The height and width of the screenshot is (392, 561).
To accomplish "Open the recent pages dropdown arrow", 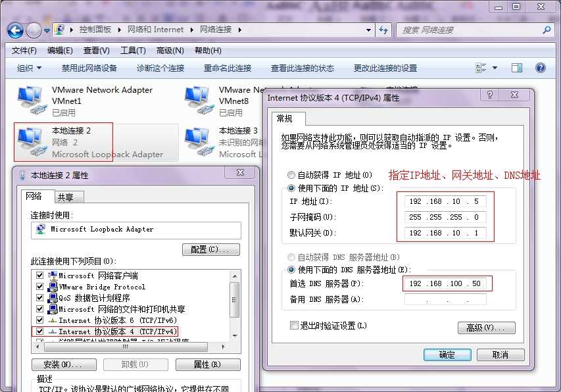I will [47, 31].
